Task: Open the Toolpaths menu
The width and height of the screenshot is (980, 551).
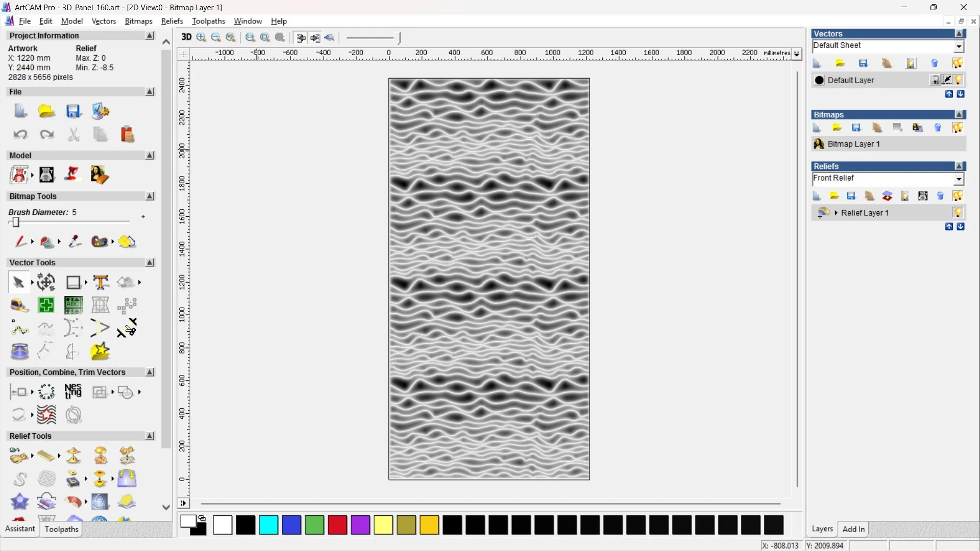Action: [208, 21]
